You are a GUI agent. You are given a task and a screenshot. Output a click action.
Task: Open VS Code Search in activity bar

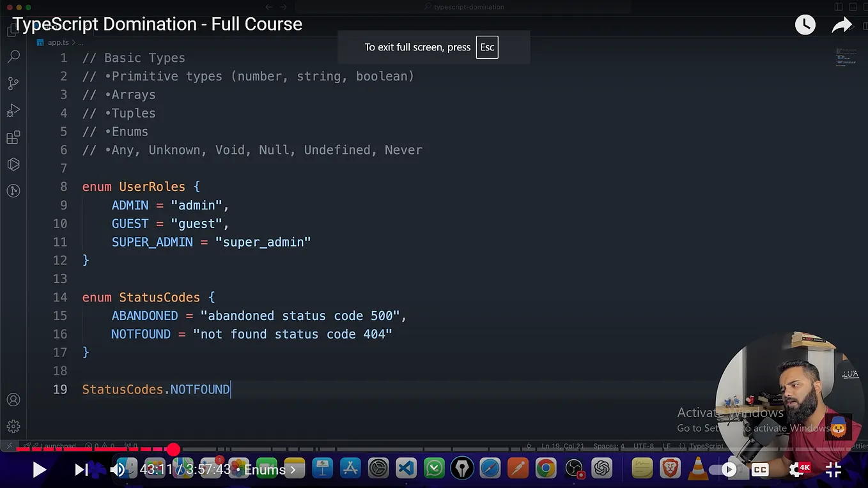pyautogui.click(x=13, y=57)
